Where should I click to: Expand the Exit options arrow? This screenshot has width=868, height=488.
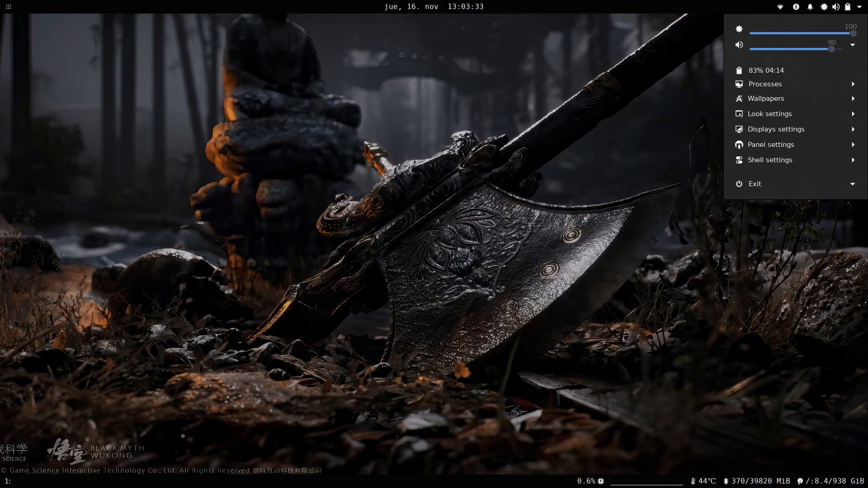(x=853, y=184)
